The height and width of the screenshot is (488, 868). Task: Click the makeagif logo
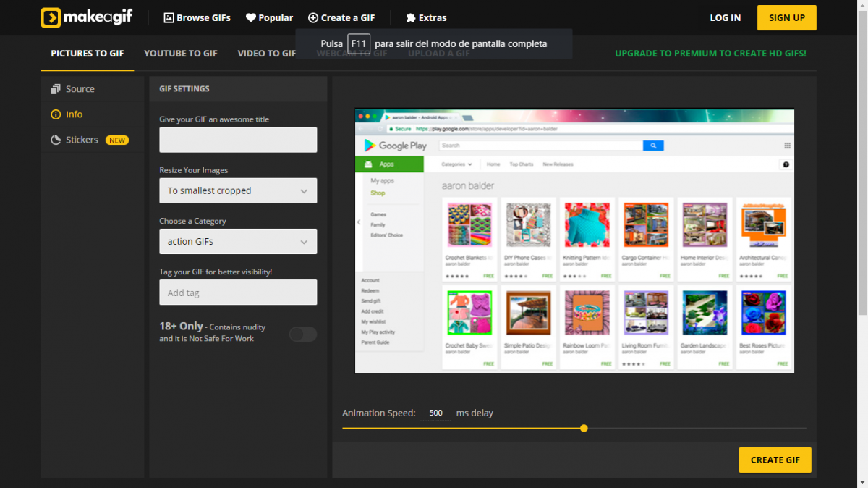pos(86,17)
